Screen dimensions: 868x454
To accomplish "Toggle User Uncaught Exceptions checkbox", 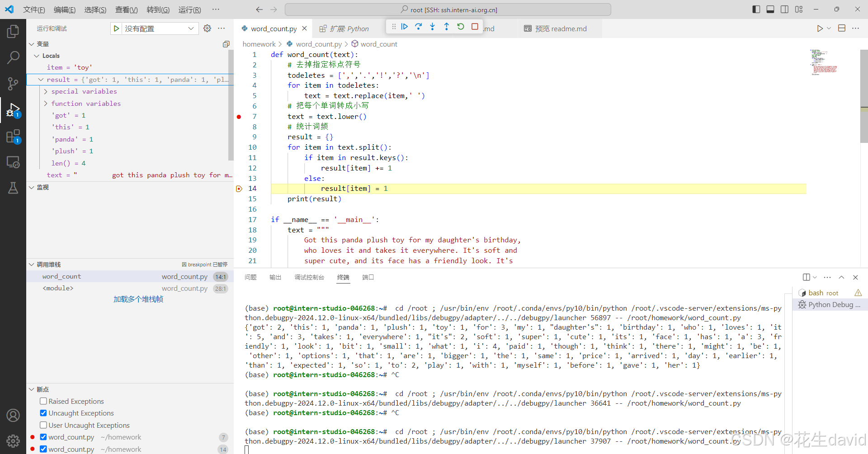I will [43, 425].
